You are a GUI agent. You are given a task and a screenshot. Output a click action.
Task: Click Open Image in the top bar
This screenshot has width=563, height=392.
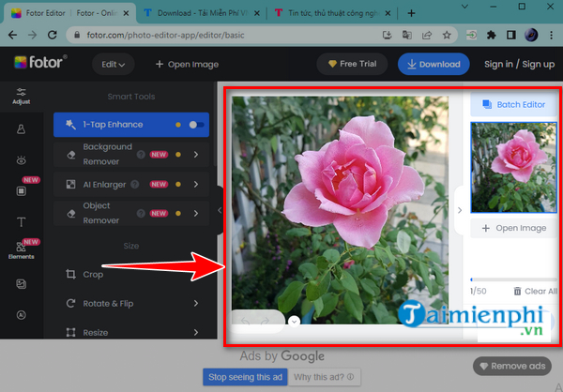point(187,65)
